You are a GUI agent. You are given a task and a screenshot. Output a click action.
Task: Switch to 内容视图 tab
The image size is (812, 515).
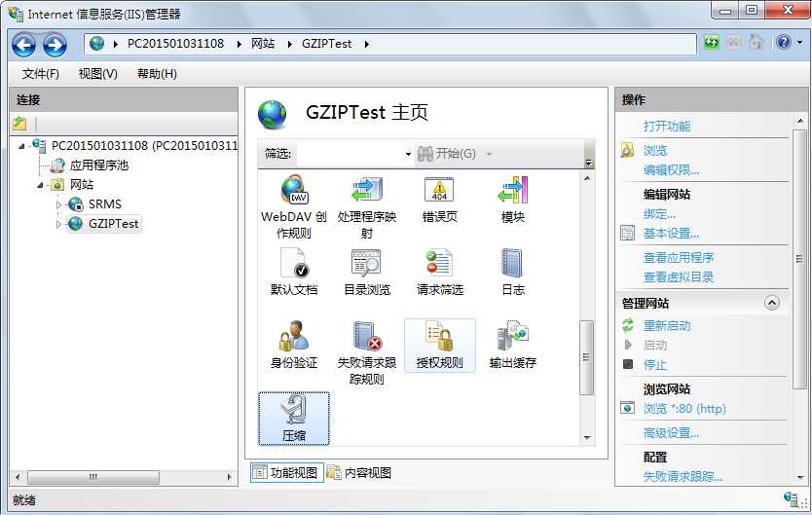[x=359, y=472]
